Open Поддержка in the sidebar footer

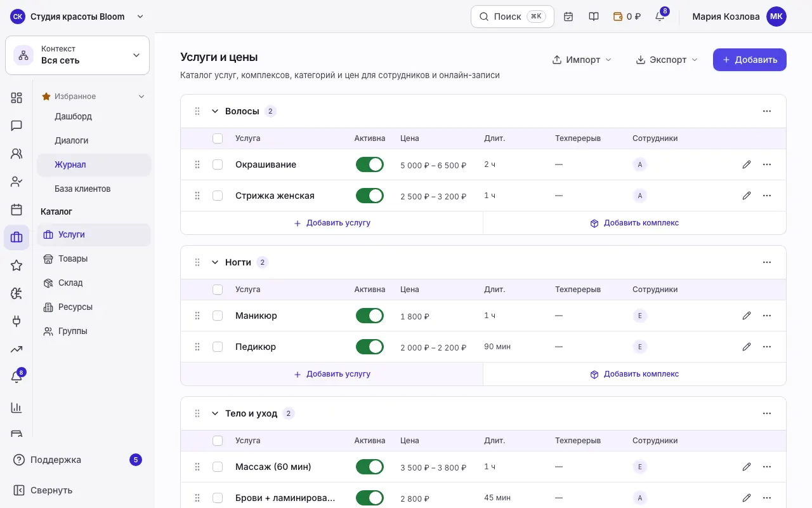[x=77, y=460]
